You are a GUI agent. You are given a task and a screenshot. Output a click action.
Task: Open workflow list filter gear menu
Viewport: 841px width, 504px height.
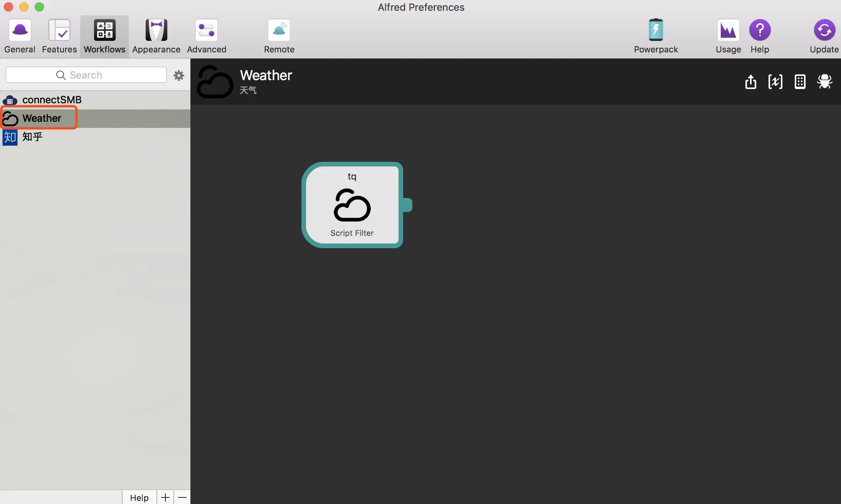(x=179, y=75)
